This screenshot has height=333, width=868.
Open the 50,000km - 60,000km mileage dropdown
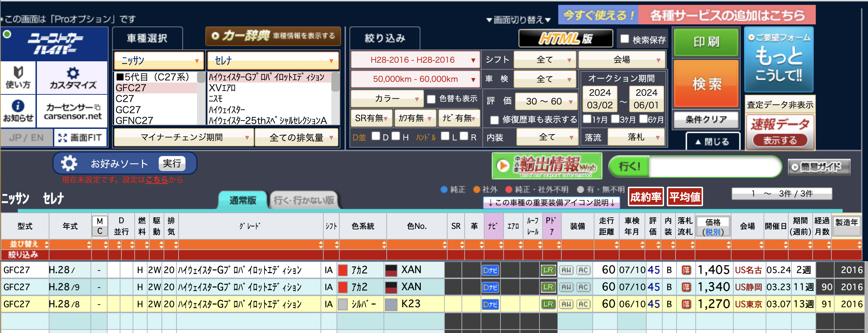(x=416, y=79)
